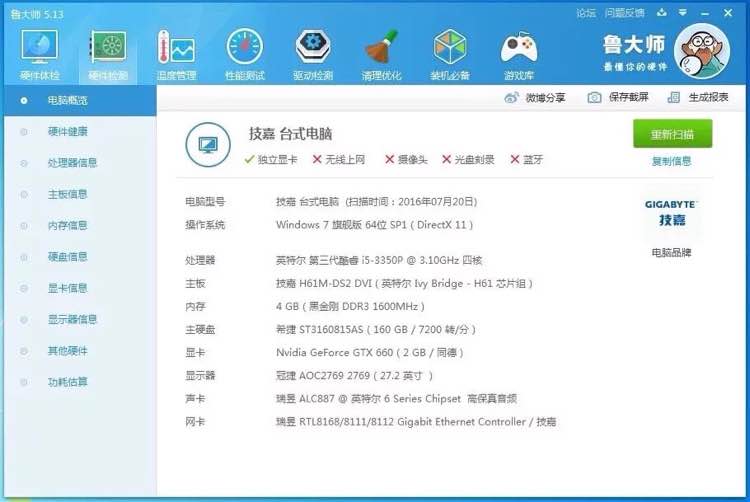The image size is (750, 502).
Task: Click 生成报表 generate report button
Action: point(698,98)
